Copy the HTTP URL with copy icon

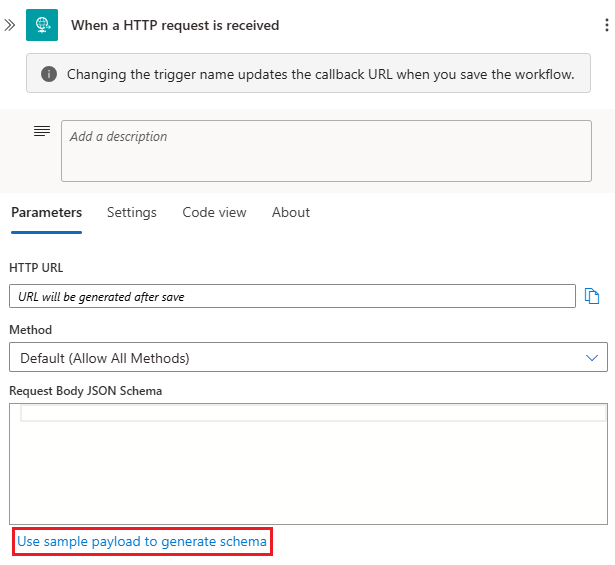592,296
